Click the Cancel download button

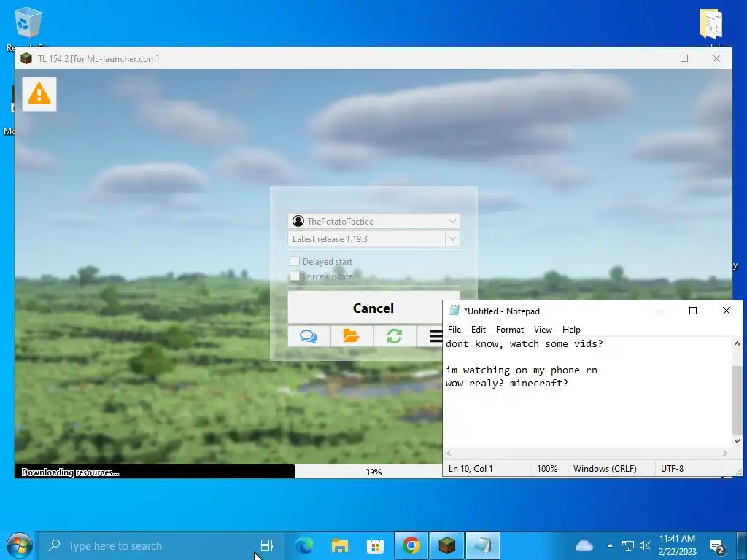pos(373,308)
